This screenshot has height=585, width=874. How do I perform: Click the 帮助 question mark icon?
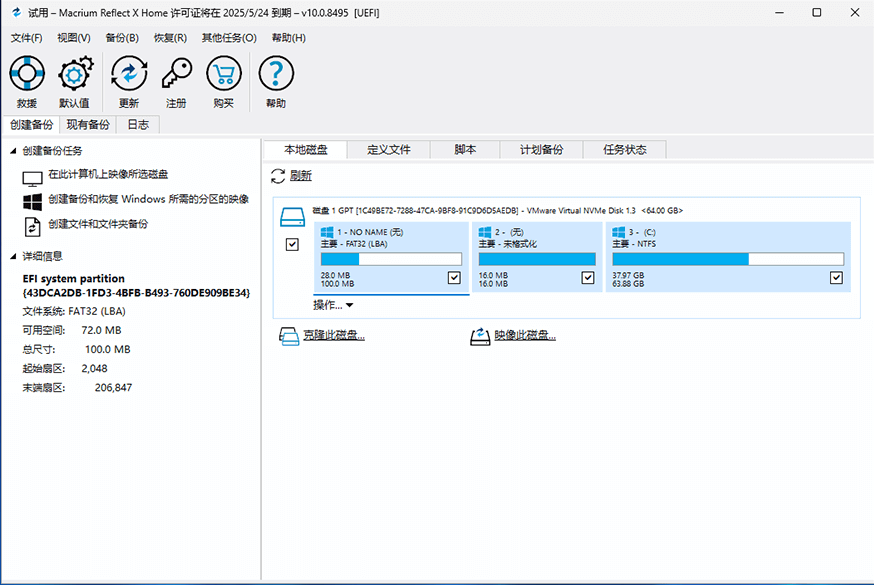275,73
